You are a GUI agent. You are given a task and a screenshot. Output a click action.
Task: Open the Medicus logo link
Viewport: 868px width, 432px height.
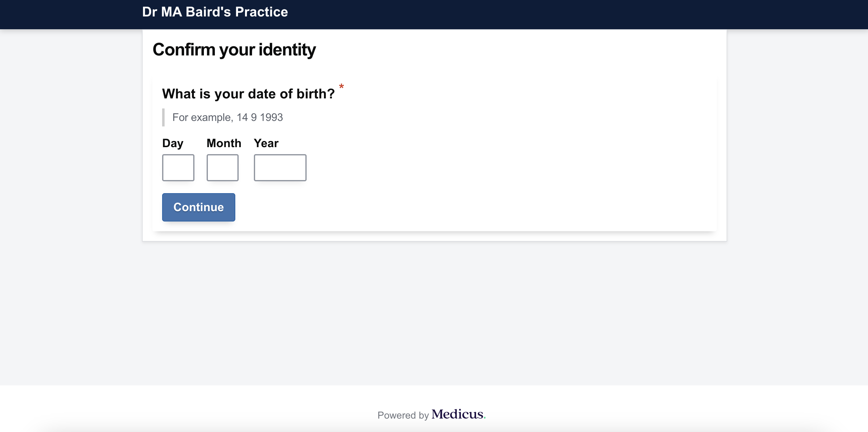tap(457, 414)
